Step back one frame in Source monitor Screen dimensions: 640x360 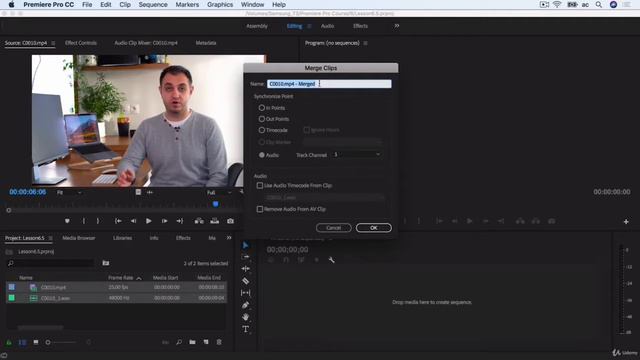point(133,221)
